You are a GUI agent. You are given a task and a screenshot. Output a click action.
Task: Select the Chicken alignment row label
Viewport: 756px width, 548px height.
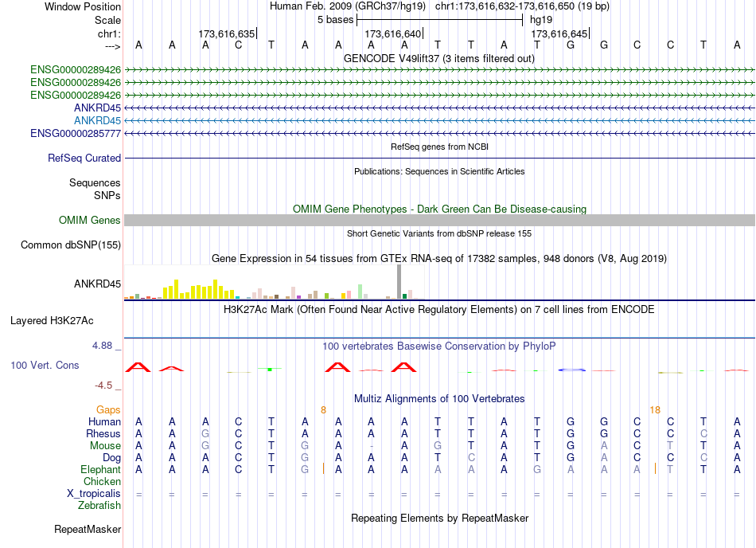click(x=102, y=482)
